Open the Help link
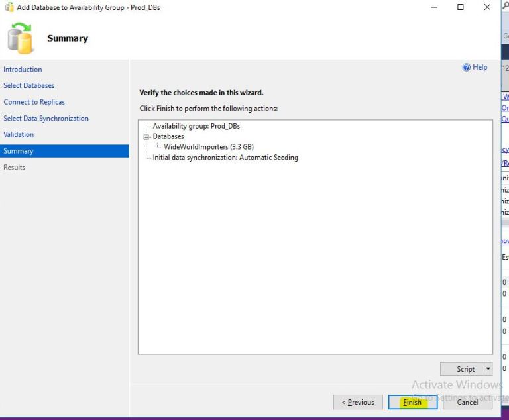509x420 pixels. 480,67
